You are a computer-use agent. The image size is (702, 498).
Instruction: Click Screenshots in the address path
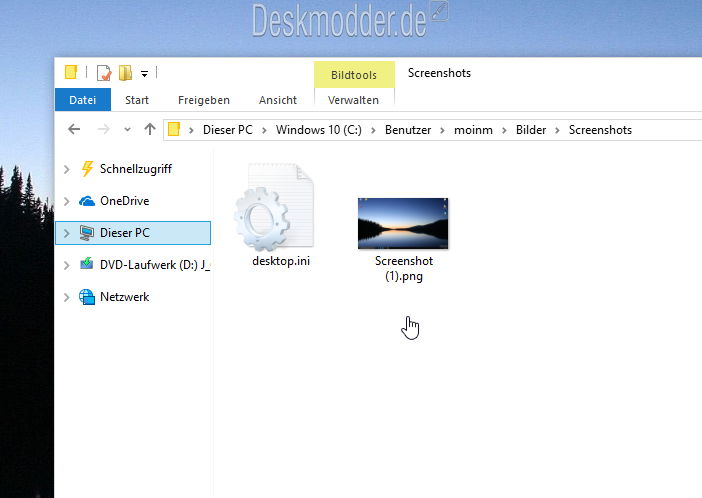[x=600, y=130]
